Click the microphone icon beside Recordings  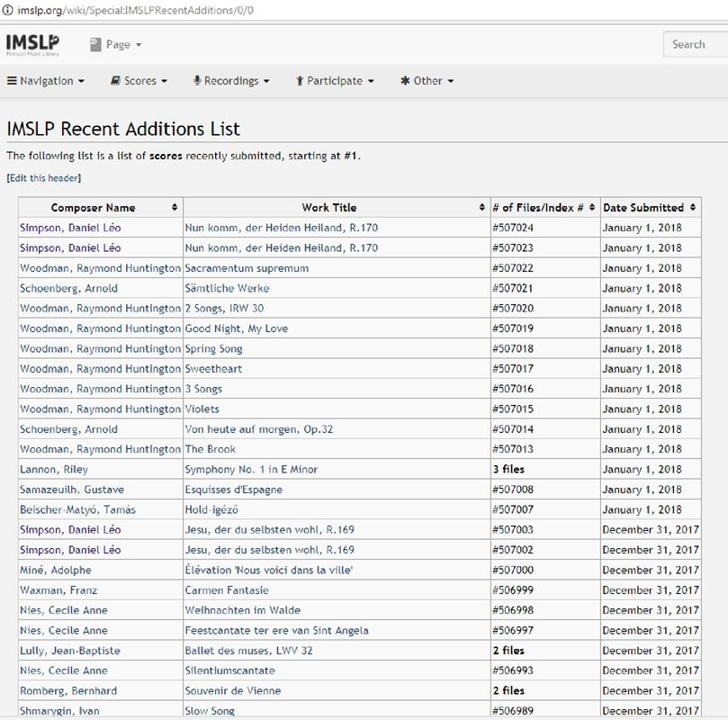point(199,80)
